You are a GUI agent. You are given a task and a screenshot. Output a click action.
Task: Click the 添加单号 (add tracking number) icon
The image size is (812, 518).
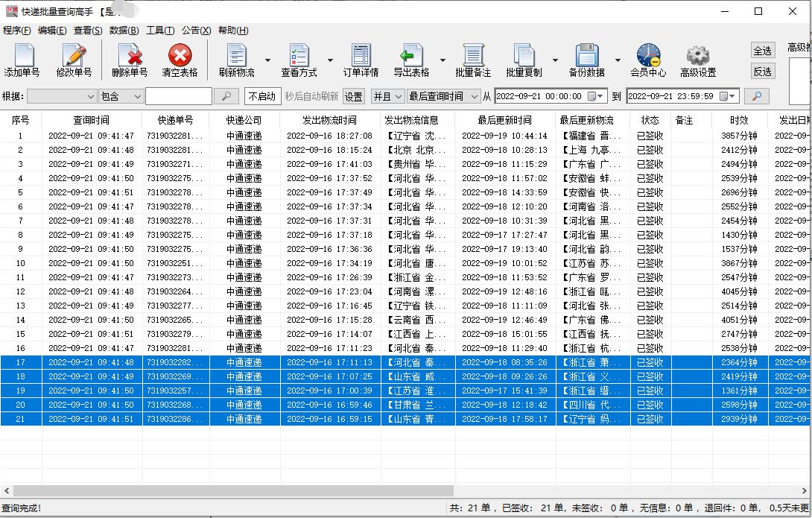(22, 56)
